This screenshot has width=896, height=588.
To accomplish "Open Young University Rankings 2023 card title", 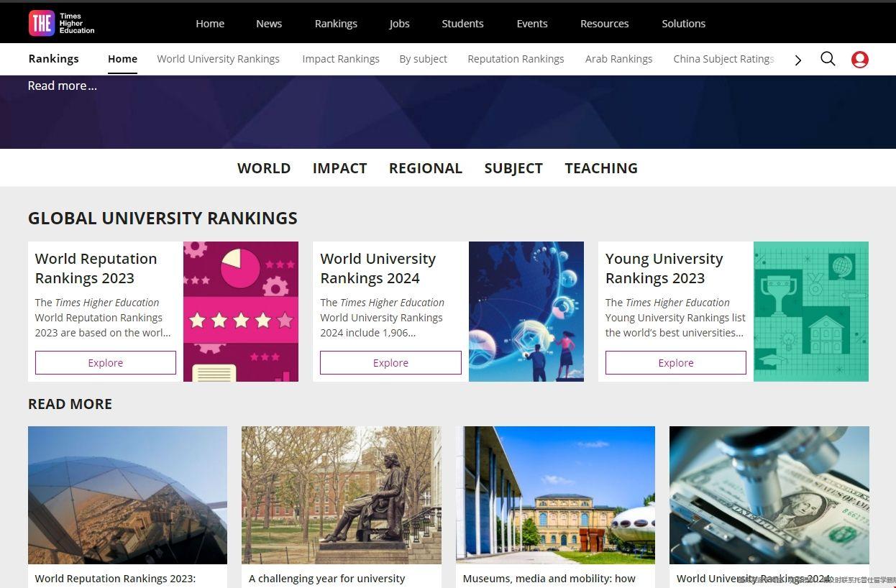I will pyautogui.click(x=664, y=268).
